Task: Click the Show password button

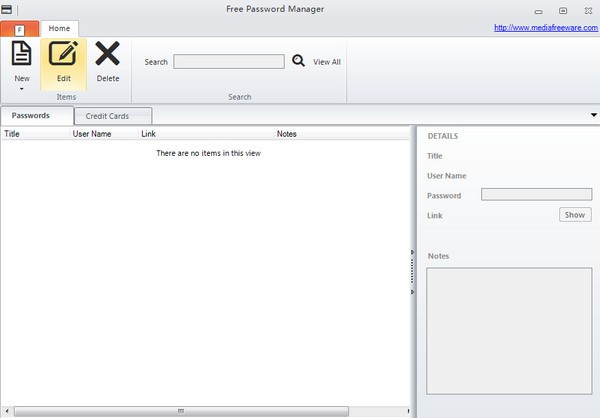Action: pos(575,215)
